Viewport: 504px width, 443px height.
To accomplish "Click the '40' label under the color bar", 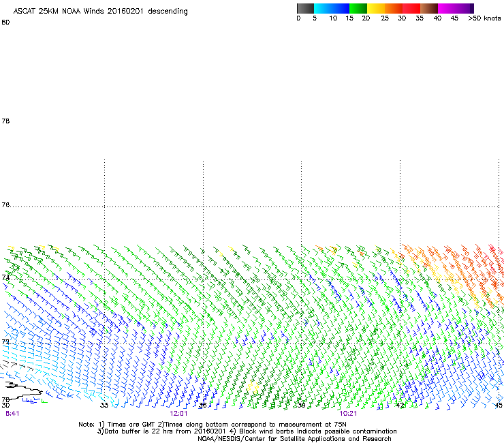I will [x=437, y=18].
